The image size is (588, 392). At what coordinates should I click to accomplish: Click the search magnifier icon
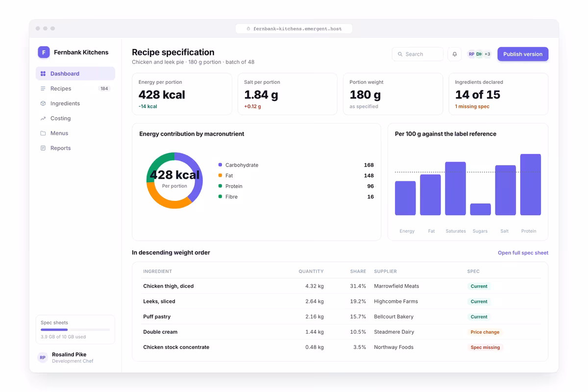tap(400, 54)
